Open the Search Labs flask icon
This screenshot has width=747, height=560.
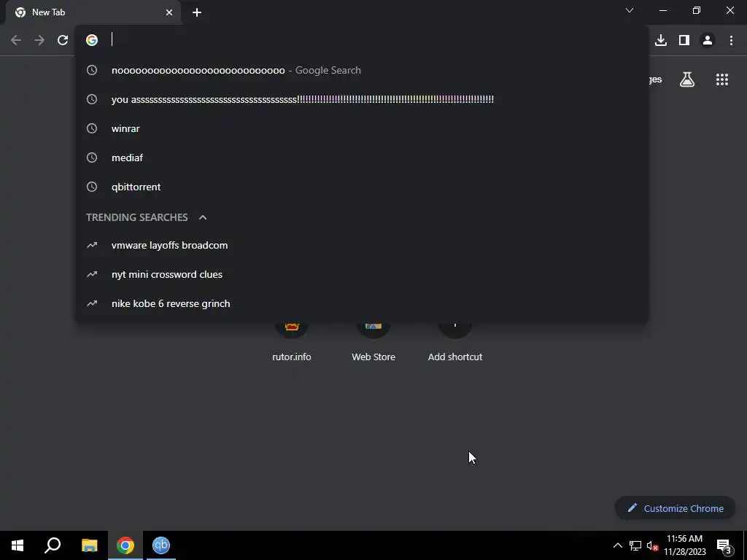687,79
